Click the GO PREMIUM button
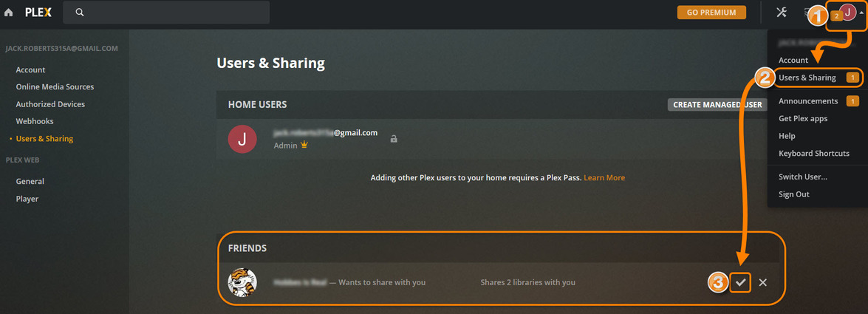This screenshot has height=314, width=868. point(711,12)
